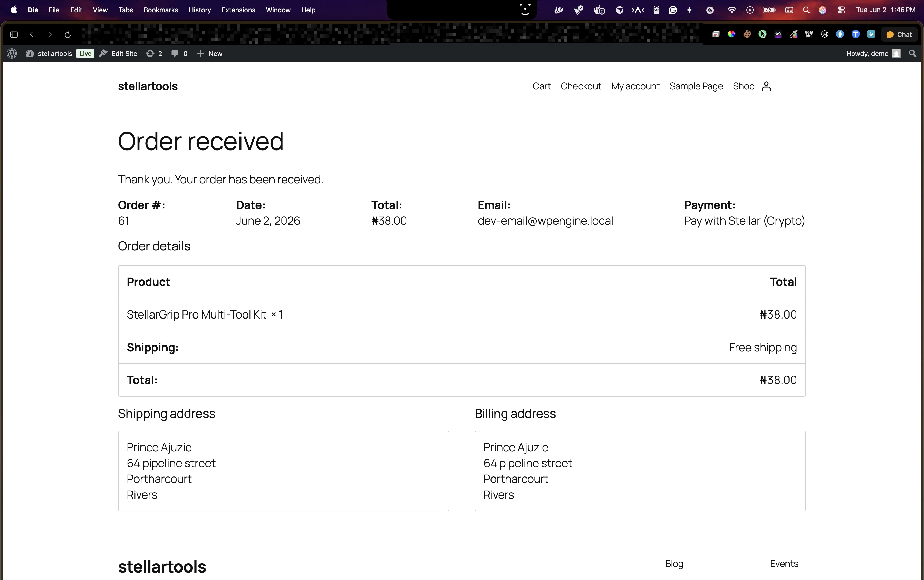Go forward with the browser forward arrow
This screenshot has width=924, height=580.
(50, 34)
